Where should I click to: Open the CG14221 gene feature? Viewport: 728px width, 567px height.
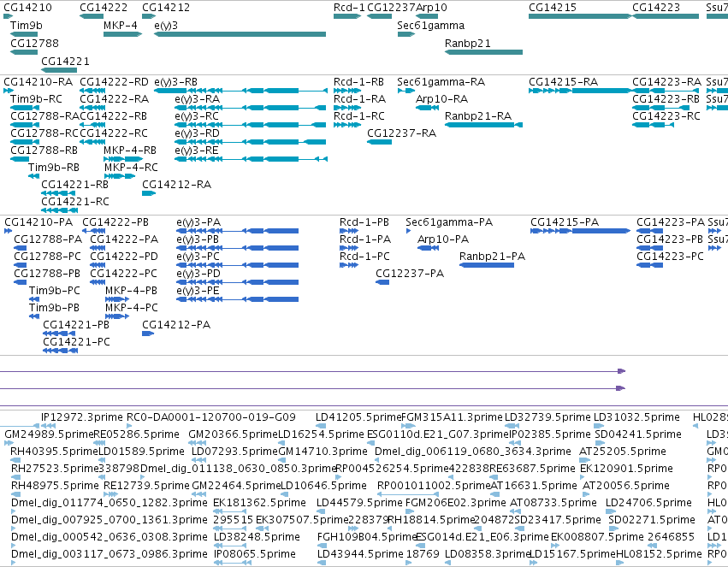pos(59,70)
